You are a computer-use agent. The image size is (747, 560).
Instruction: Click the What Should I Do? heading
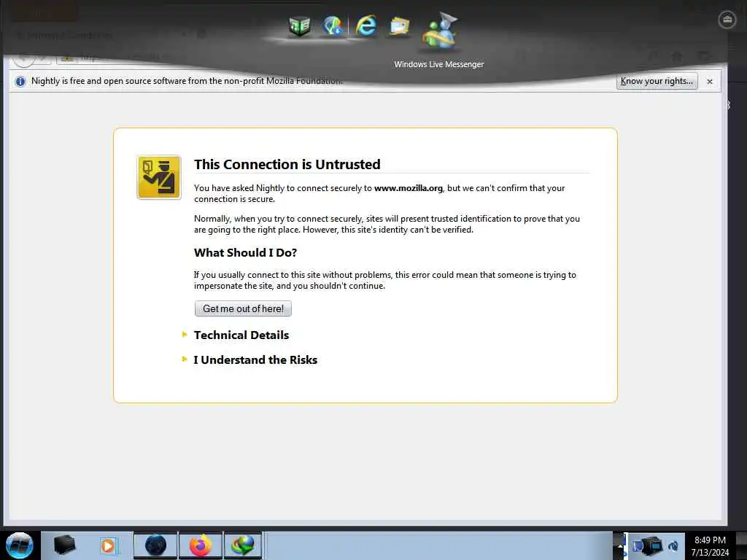pyautogui.click(x=245, y=253)
